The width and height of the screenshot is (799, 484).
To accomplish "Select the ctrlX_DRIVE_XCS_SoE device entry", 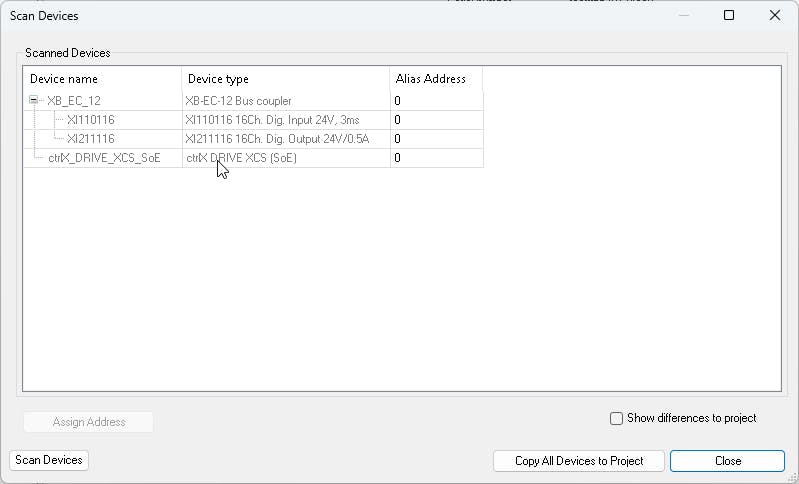I will (104, 158).
